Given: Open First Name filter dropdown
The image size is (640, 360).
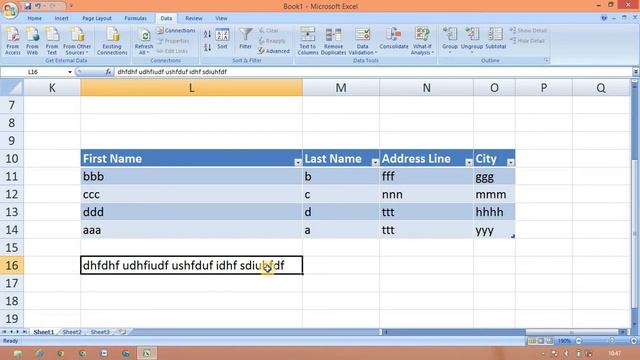Looking at the screenshot, I should coord(298,162).
